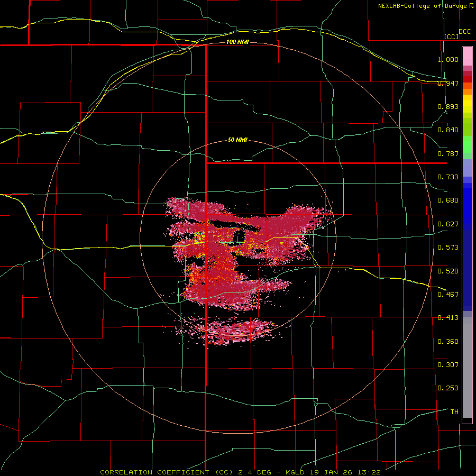Viewport: 476px width, 476px height.
Task: Pick the gray swatch near scale bottom
Action: (467, 370)
